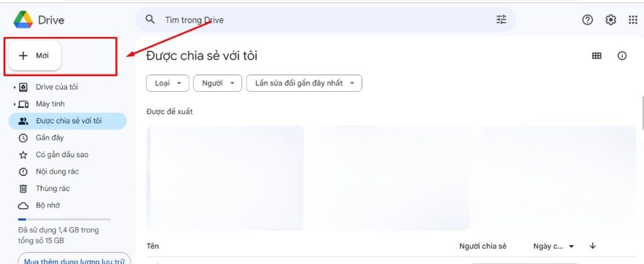644x264 pixels.
Task: Select 'Được chia sẻ với tôi' sidebar item
Action: (x=68, y=121)
